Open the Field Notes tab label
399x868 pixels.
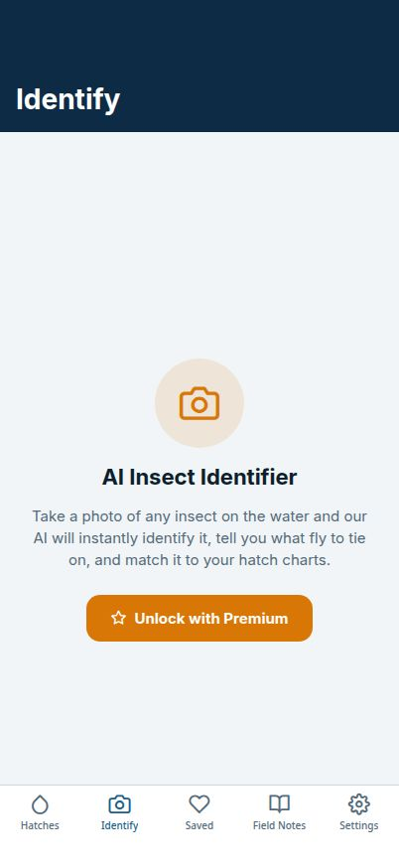coord(279,825)
